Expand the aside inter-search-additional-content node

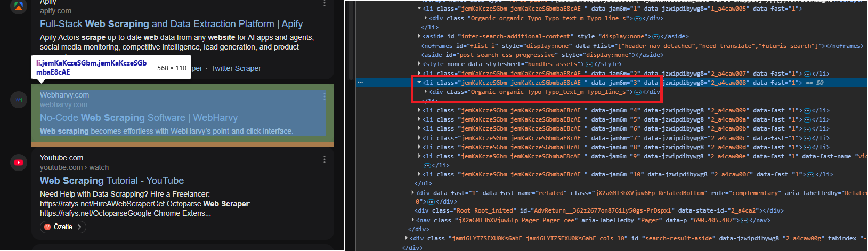[x=419, y=36]
